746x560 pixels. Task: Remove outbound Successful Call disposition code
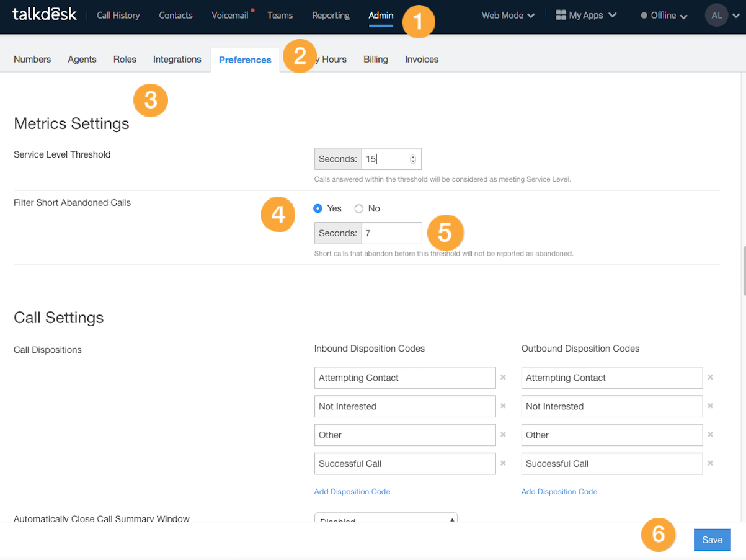click(710, 463)
